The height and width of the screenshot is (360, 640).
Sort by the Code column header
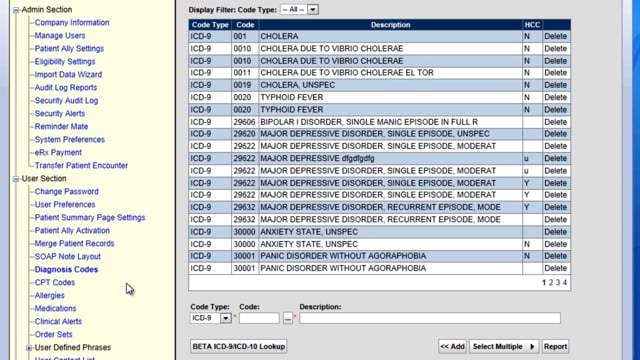pyautogui.click(x=245, y=25)
